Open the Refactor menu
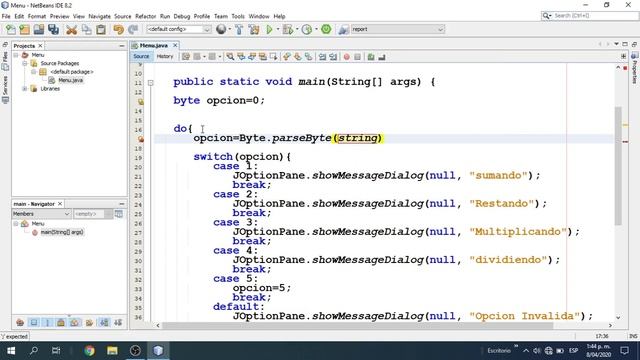This screenshot has width=640, height=360. coord(145,16)
